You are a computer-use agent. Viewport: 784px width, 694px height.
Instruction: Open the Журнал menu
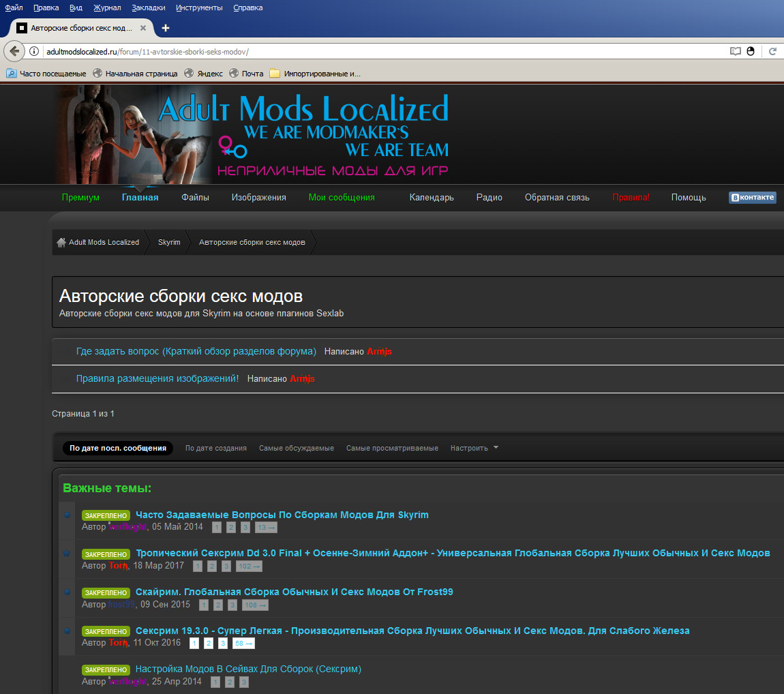tap(107, 7)
